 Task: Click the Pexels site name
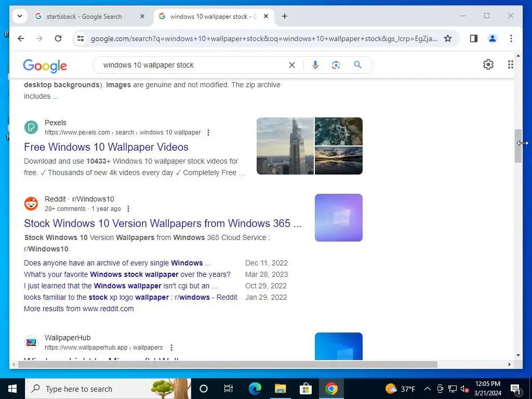(55, 123)
